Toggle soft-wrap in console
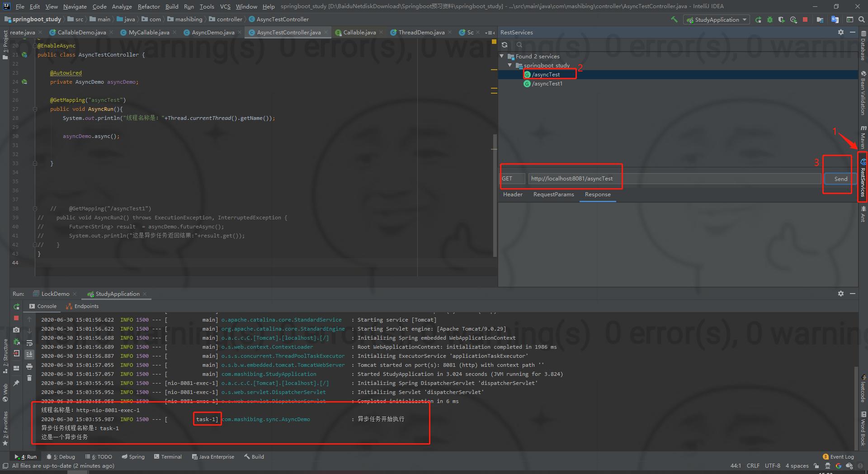The image size is (868, 474). point(29,343)
